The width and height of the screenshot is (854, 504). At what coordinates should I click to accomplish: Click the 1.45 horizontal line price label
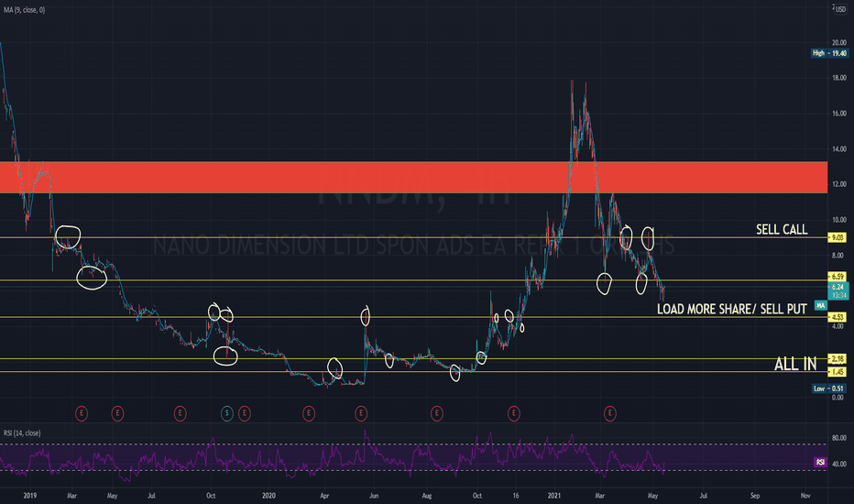(x=838, y=372)
